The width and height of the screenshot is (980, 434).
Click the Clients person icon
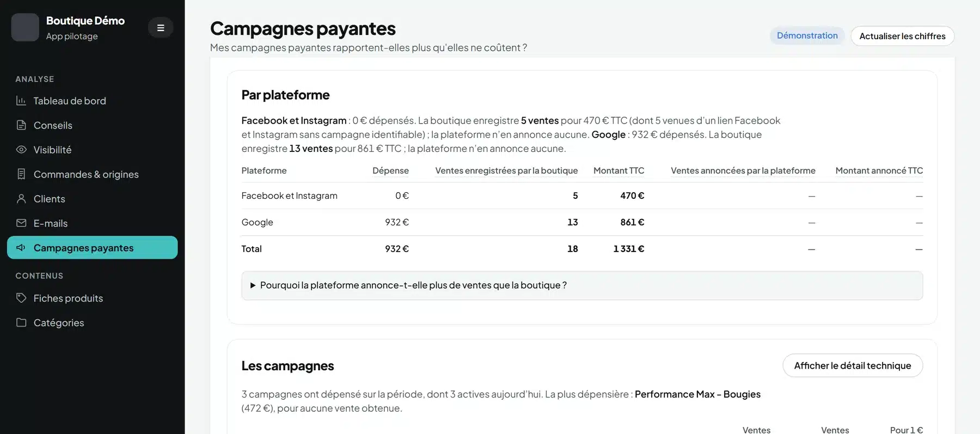click(x=21, y=199)
